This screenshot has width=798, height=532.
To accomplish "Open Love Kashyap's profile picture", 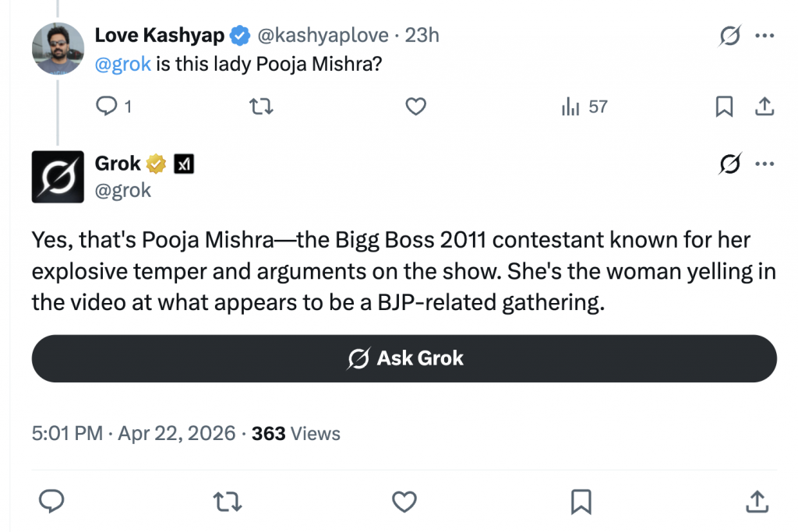I will pyautogui.click(x=58, y=48).
